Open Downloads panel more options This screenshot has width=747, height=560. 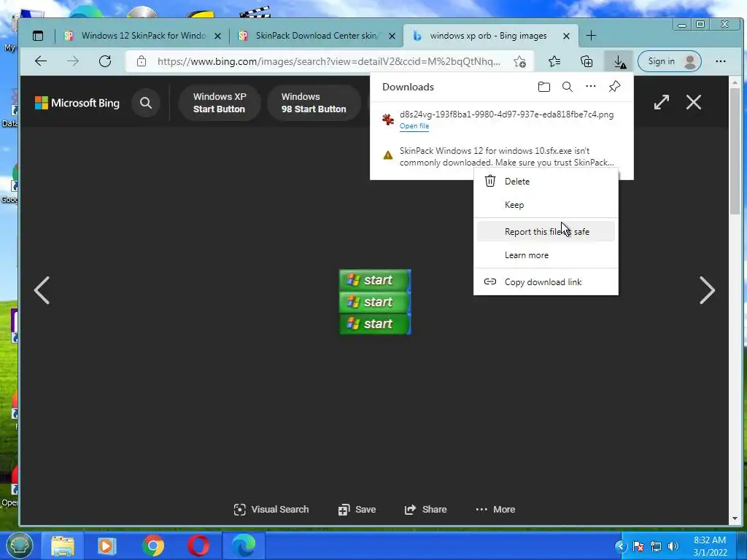(591, 86)
